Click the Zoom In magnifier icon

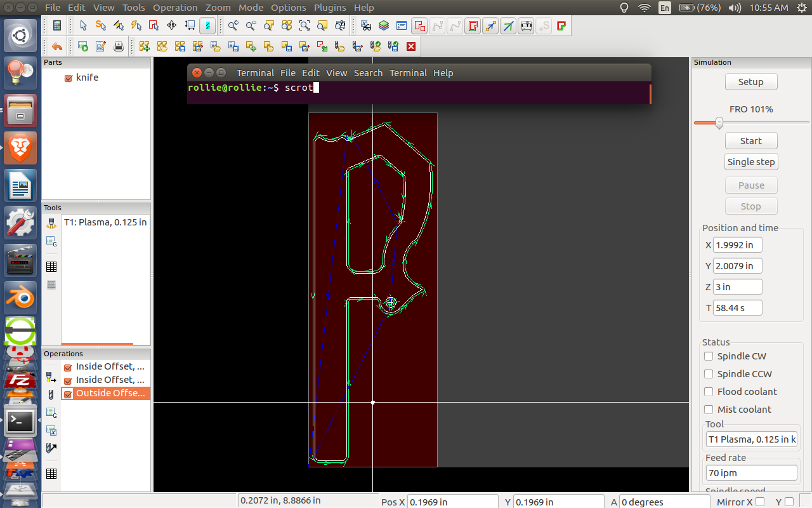pyautogui.click(x=233, y=25)
